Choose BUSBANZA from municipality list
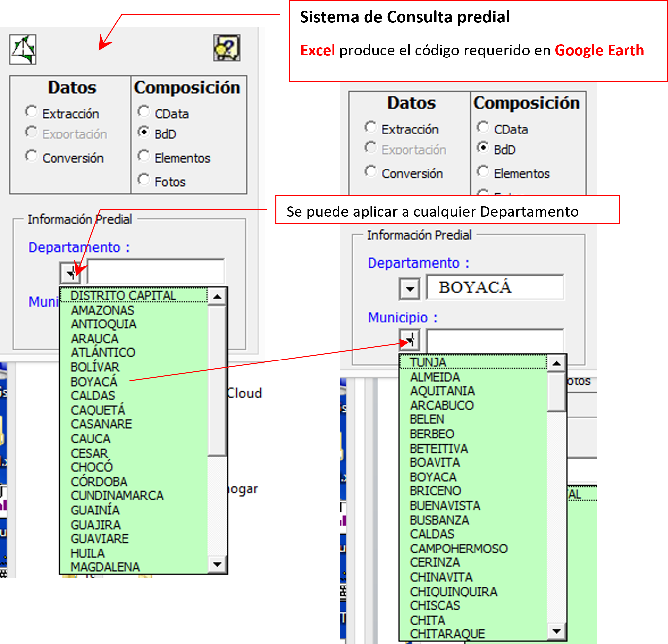 point(474,520)
